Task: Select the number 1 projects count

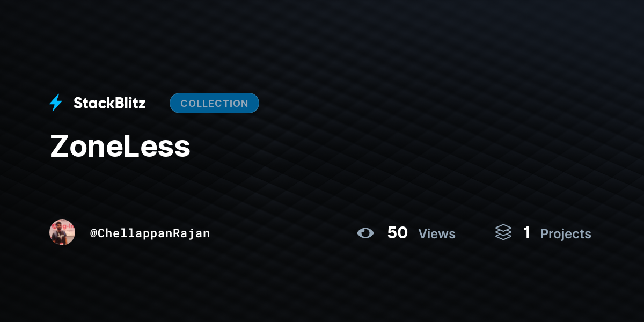Action: pyautogui.click(x=527, y=232)
